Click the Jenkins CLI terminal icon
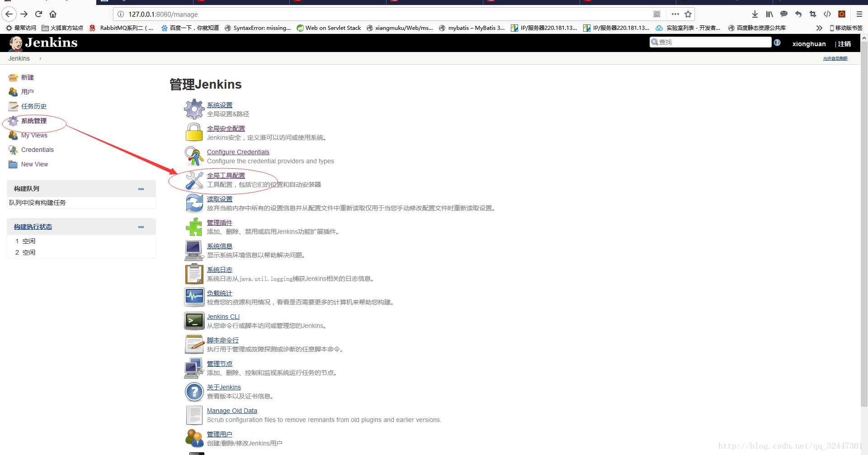The height and width of the screenshot is (455, 868). 194,321
